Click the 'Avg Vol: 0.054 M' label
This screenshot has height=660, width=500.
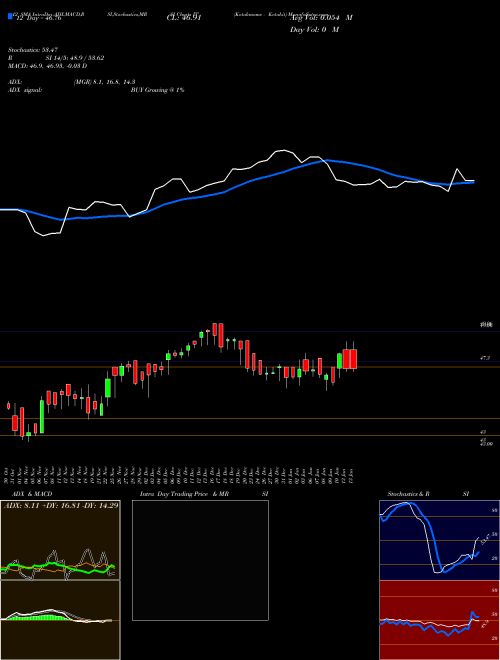(x=321, y=18)
